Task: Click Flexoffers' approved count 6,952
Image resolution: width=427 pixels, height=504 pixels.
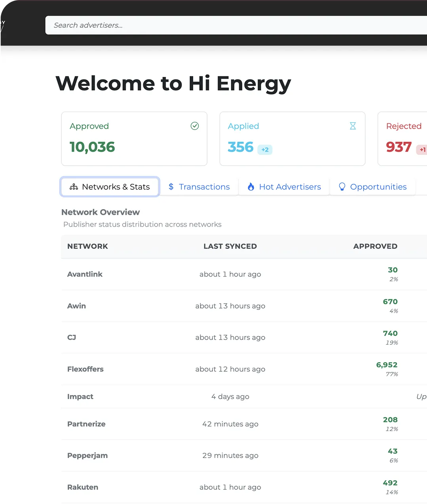Action: coord(387,365)
